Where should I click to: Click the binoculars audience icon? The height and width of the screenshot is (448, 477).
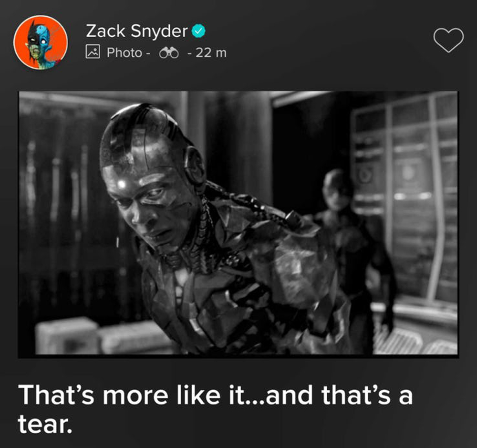(x=169, y=53)
